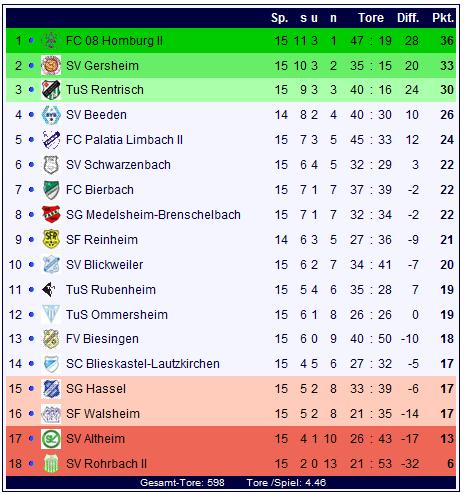This screenshot has height=495, width=465.
Task: Click the SV Gersheim club crest
Action: 51,65
